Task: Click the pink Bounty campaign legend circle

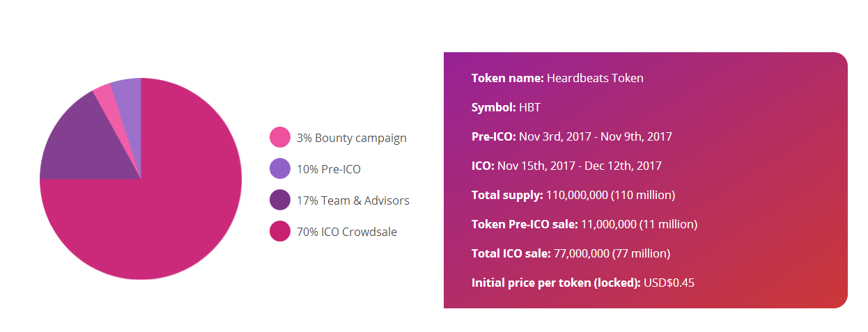Action: click(x=279, y=137)
